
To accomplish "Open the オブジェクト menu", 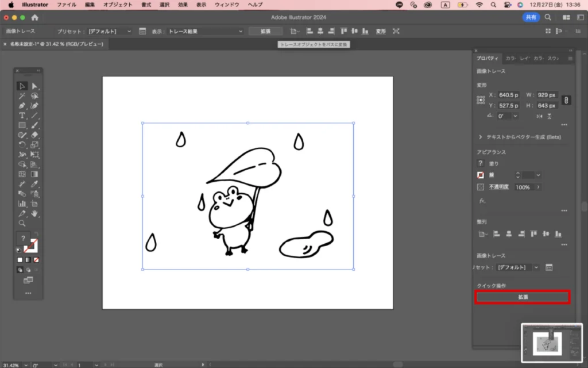I will [117, 5].
